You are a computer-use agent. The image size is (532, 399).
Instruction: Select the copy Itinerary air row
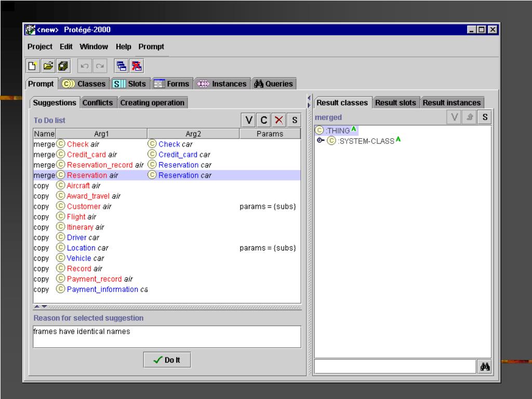tap(167, 227)
